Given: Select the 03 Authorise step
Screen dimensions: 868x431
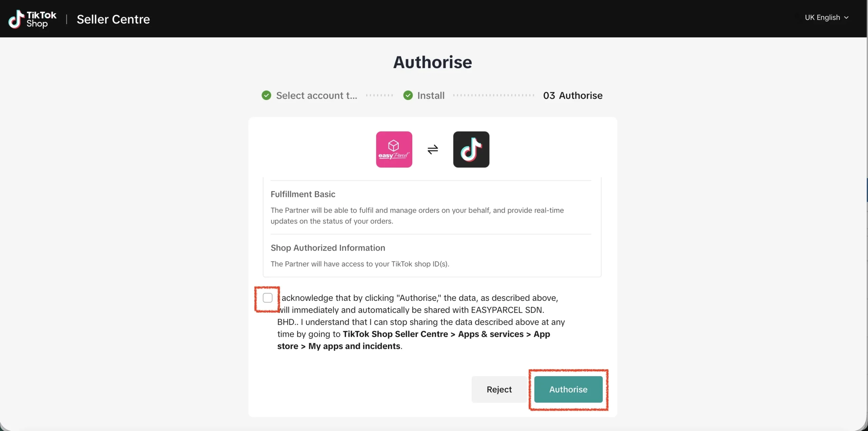Looking at the screenshot, I should point(573,96).
